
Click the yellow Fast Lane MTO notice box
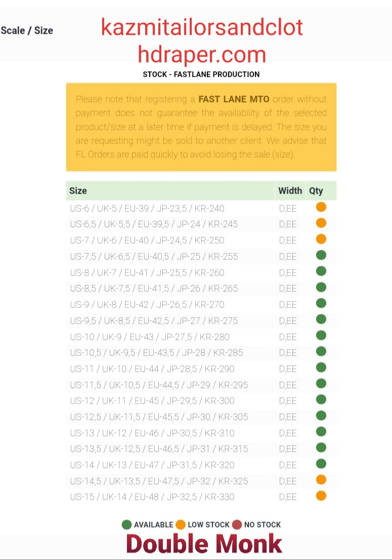click(x=201, y=127)
